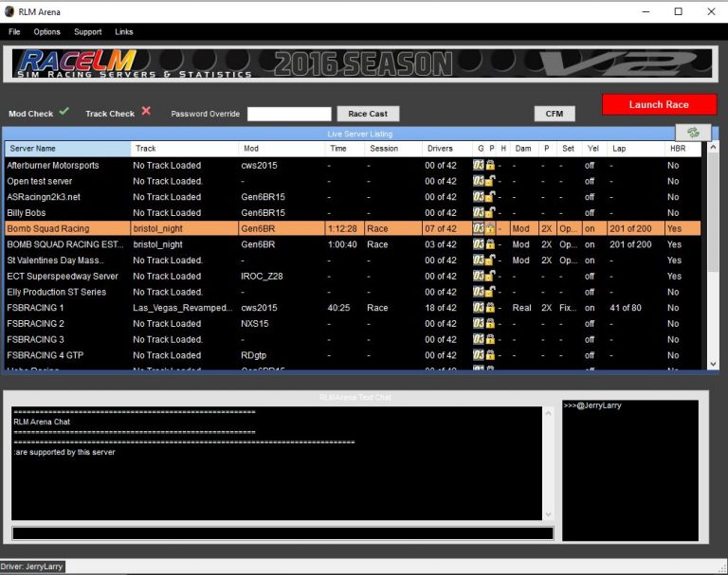
Task: Click the green Mod Check checkmark
Action: pos(64,112)
